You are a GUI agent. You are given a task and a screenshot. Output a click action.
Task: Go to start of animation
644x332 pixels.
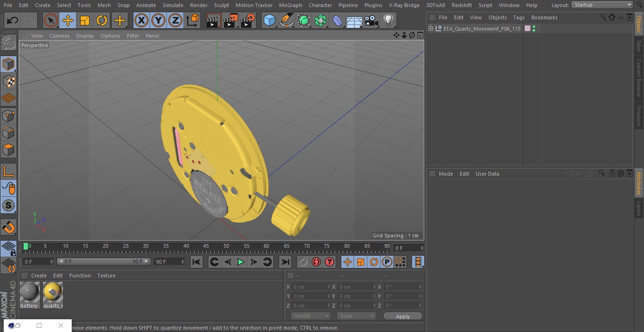pyautogui.click(x=197, y=262)
